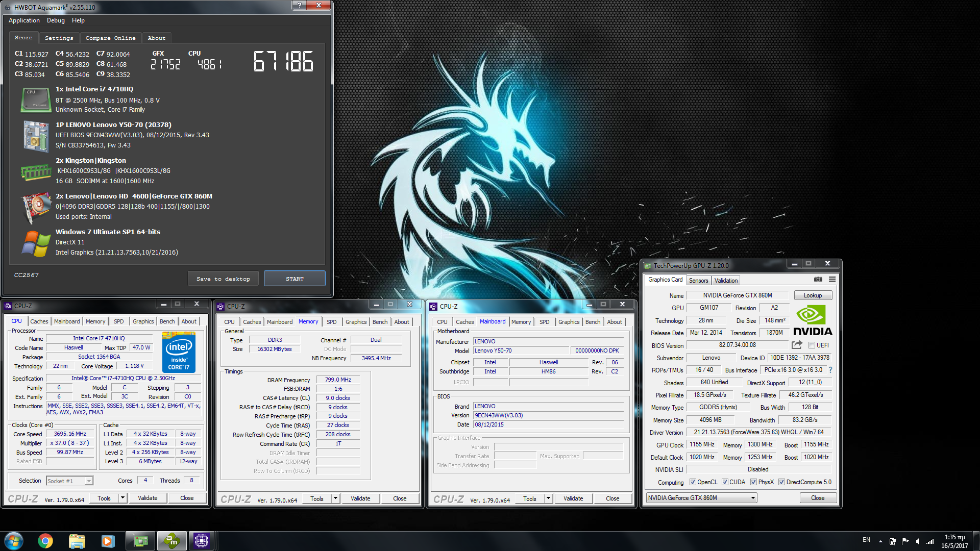The image size is (980, 551).
Task: Click Save to desktop button
Action: pyautogui.click(x=223, y=279)
